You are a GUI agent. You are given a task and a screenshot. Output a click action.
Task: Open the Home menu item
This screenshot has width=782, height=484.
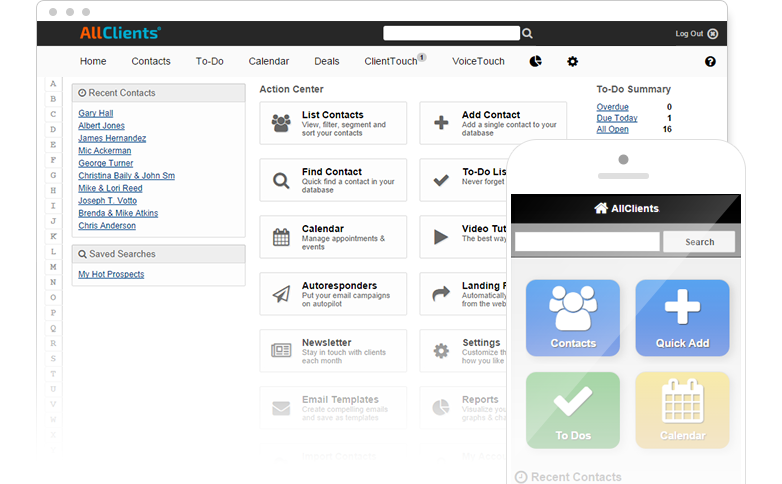click(x=93, y=61)
